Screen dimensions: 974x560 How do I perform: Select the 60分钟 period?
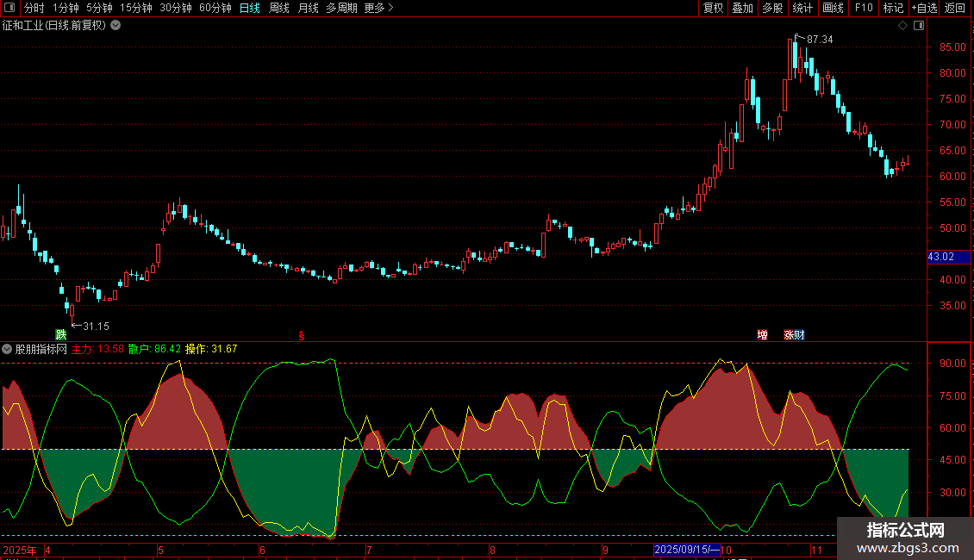215,8
